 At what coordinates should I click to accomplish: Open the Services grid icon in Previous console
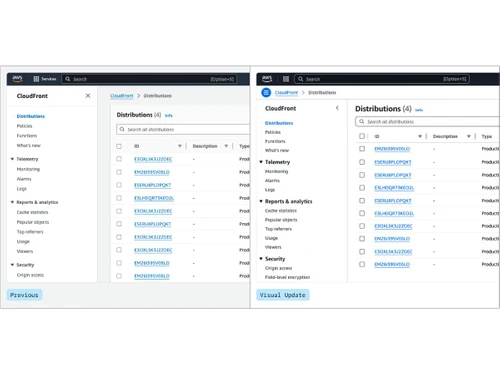pyautogui.click(x=36, y=79)
